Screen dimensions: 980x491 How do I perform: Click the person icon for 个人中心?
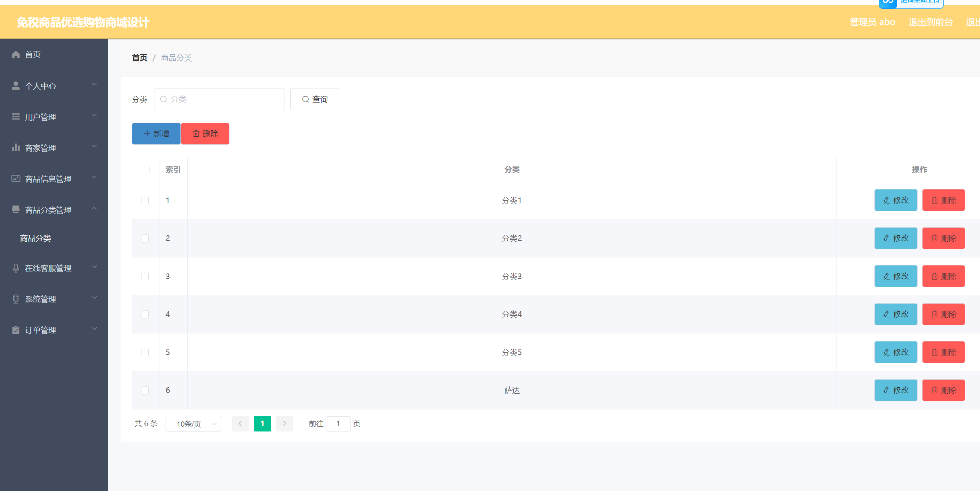coord(16,86)
